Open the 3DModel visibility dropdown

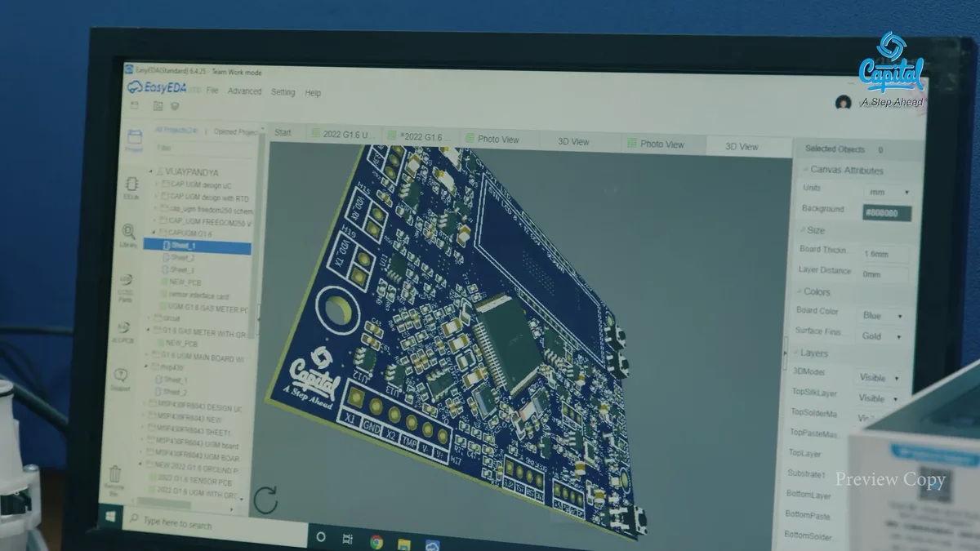point(878,378)
